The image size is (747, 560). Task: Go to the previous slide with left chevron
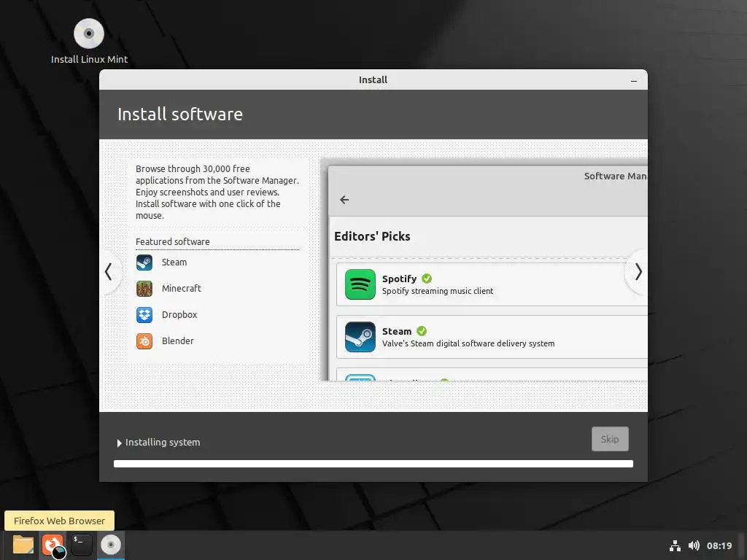click(109, 272)
